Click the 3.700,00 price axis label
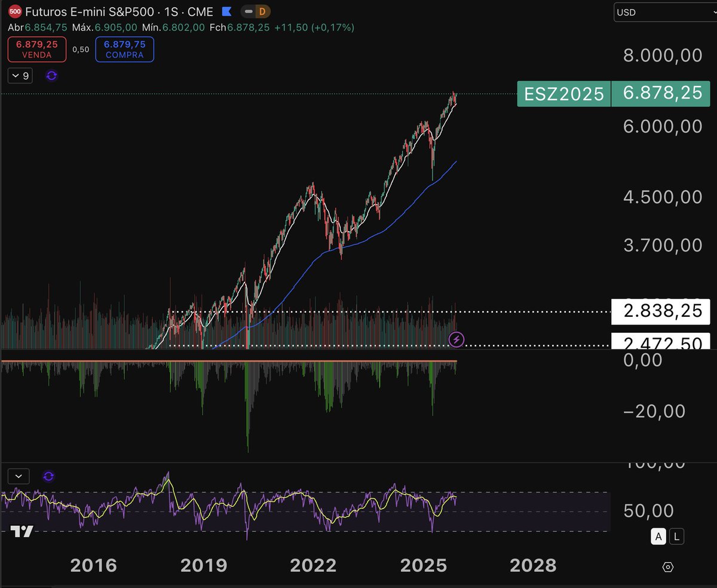The height and width of the screenshot is (588, 717). (663, 244)
